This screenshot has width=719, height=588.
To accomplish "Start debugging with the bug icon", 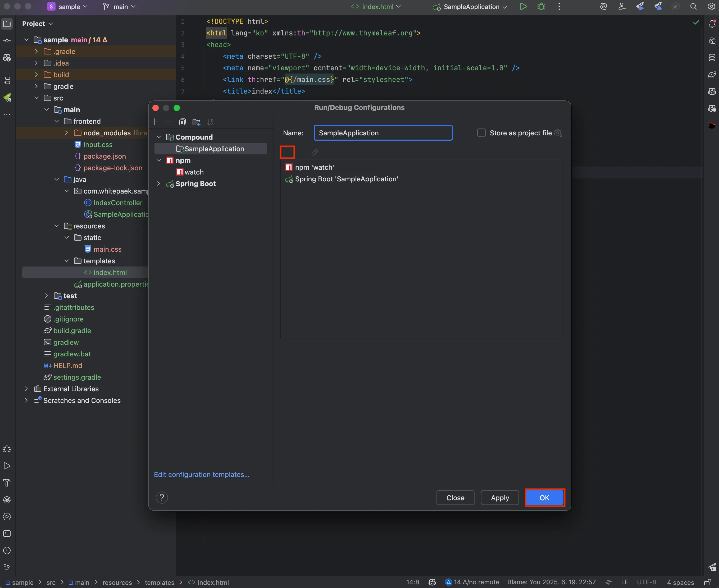I will point(541,6).
